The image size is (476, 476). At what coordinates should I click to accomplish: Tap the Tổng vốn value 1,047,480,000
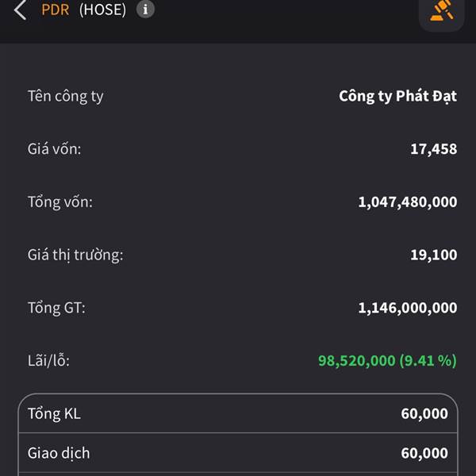pyautogui.click(x=408, y=202)
